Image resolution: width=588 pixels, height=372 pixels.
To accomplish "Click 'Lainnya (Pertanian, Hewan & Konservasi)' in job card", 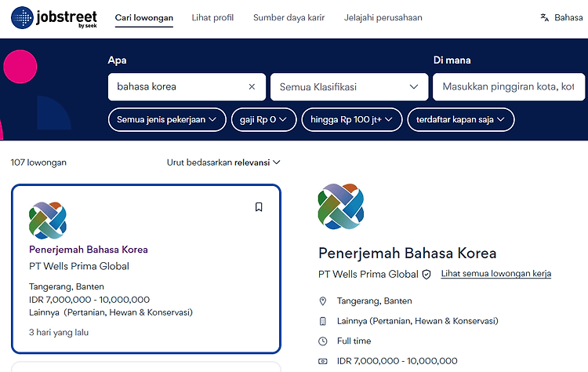I will tap(111, 312).
